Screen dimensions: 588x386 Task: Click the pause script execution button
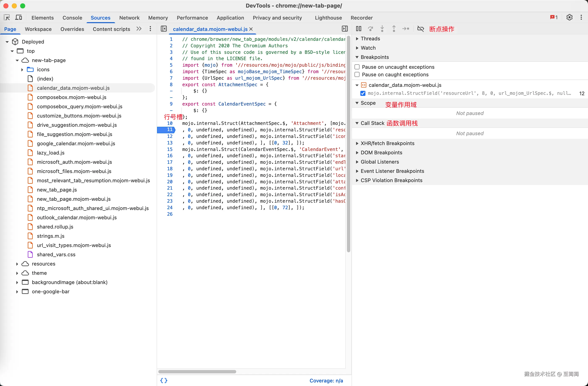coord(358,29)
